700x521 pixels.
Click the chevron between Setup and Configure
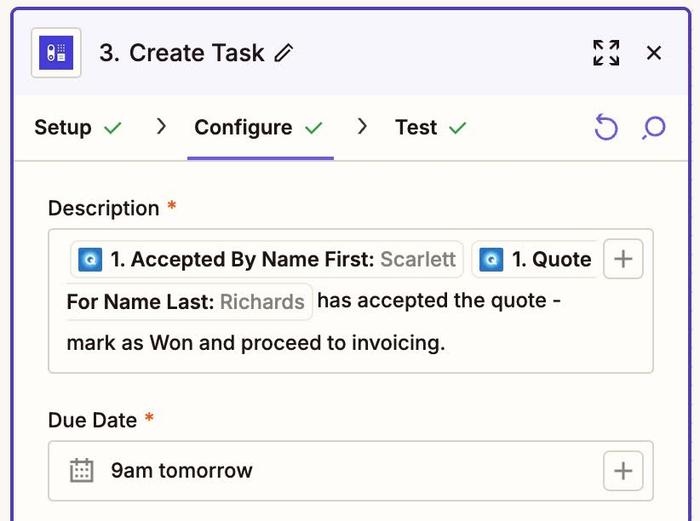pos(160,127)
